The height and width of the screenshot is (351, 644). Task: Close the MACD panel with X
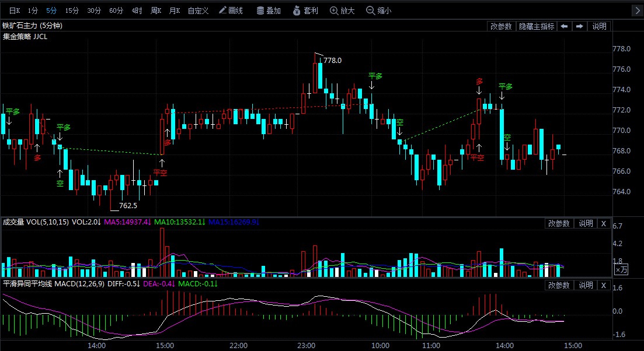click(x=603, y=285)
